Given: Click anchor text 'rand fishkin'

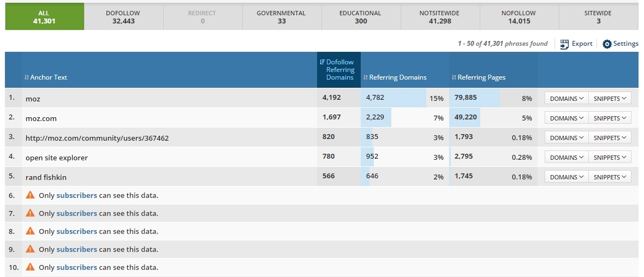Looking at the screenshot, I should click(x=46, y=177).
